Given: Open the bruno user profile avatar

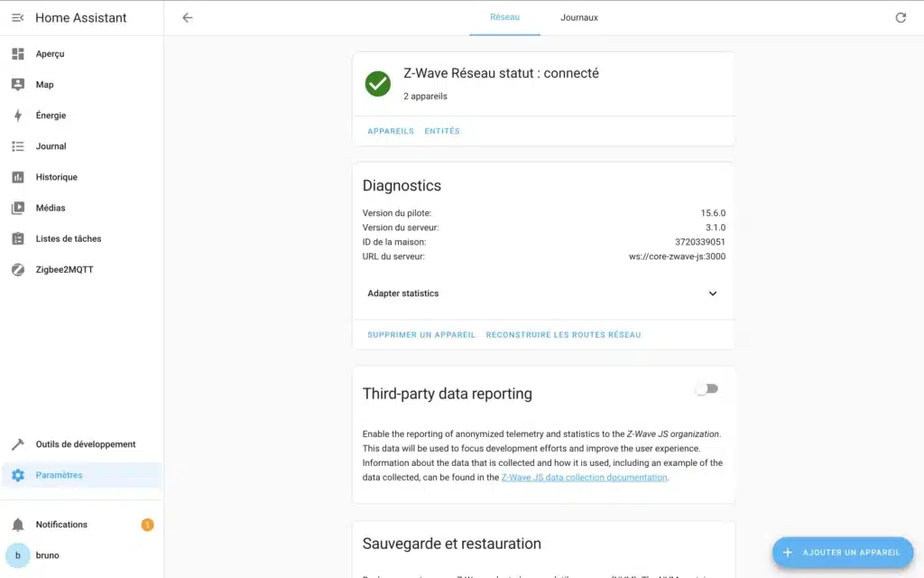Looking at the screenshot, I should click(x=18, y=555).
